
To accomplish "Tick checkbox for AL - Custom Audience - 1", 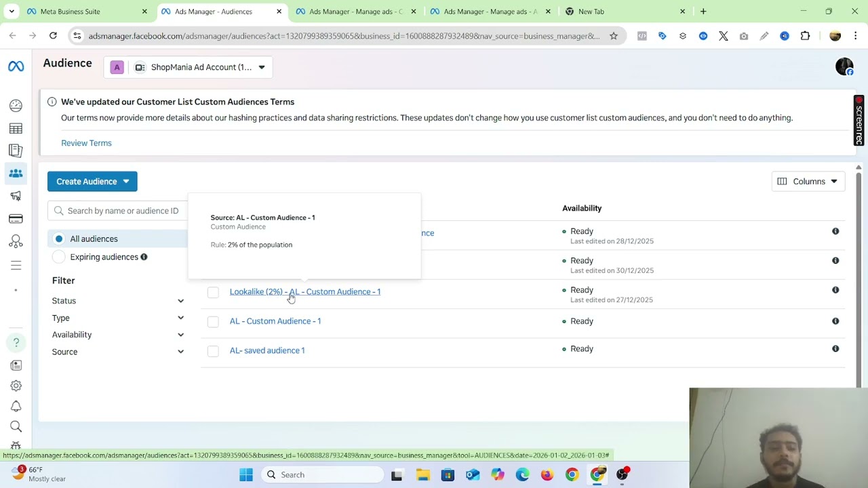I will (213, 321).
